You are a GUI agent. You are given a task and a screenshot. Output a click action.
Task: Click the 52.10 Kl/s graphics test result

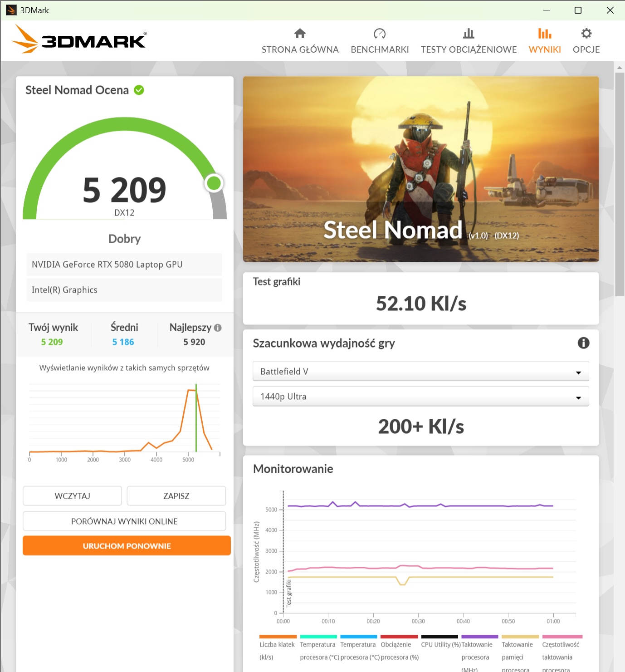(x=421, y=304)
